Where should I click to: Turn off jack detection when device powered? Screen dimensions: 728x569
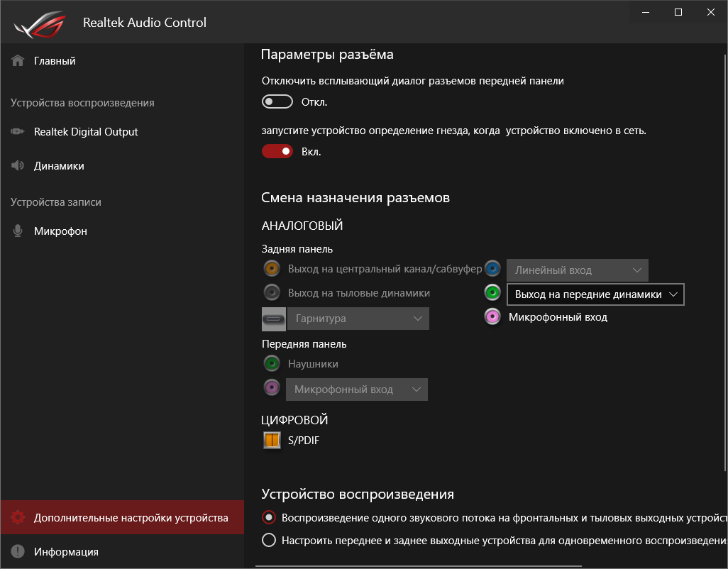click(x=277, y=151)
